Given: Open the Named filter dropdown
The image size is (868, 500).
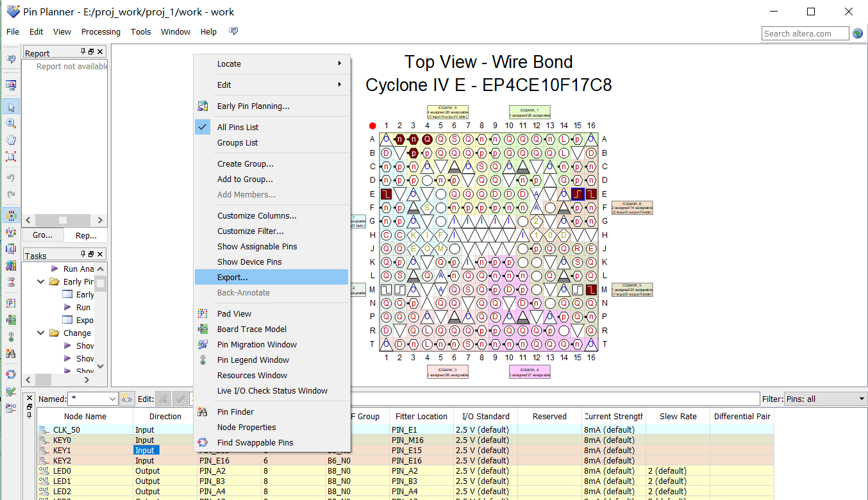Looking at the screenshot, I should [113, 399].
